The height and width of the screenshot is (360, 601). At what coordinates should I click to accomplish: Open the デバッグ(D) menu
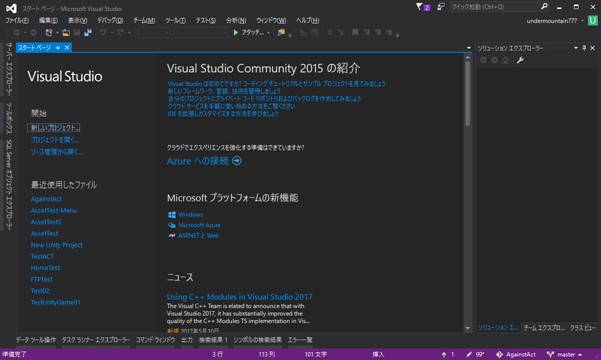(110, 20)
